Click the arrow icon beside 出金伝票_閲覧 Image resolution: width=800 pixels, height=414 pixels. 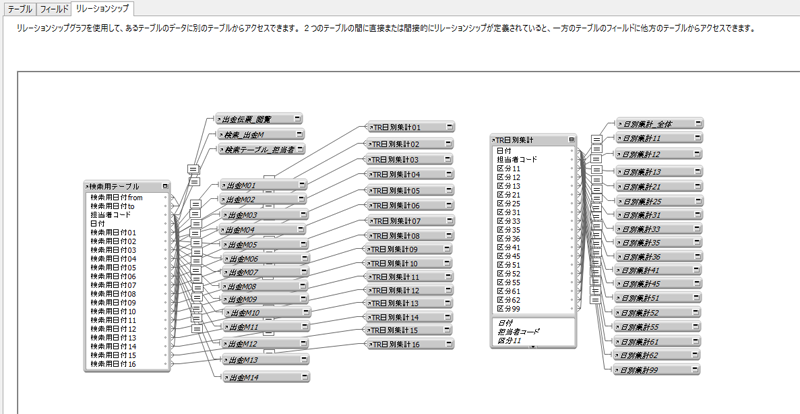pyautogui.click(x=219, y=119)
